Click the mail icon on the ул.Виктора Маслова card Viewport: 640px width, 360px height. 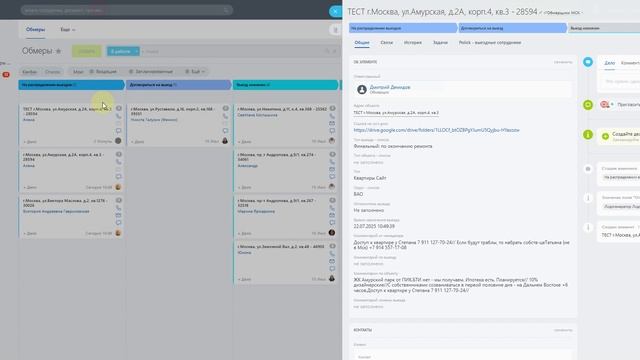(x=118, y=215)
